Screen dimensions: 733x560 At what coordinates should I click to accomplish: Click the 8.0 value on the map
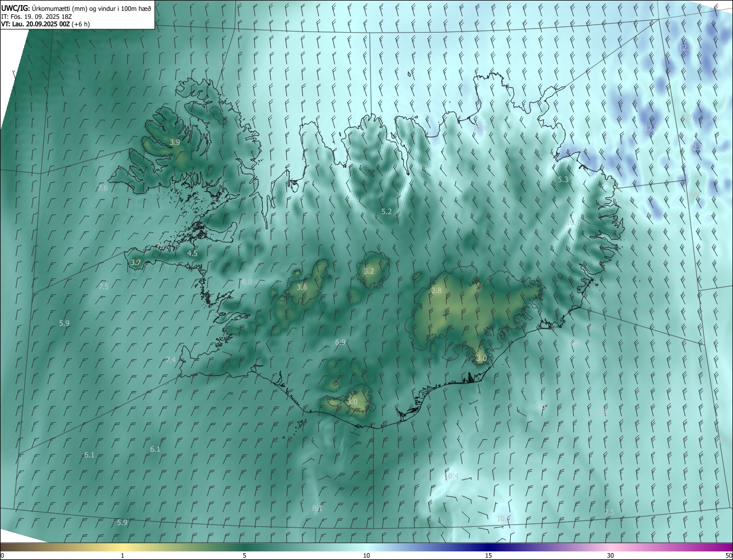[247, 282]
